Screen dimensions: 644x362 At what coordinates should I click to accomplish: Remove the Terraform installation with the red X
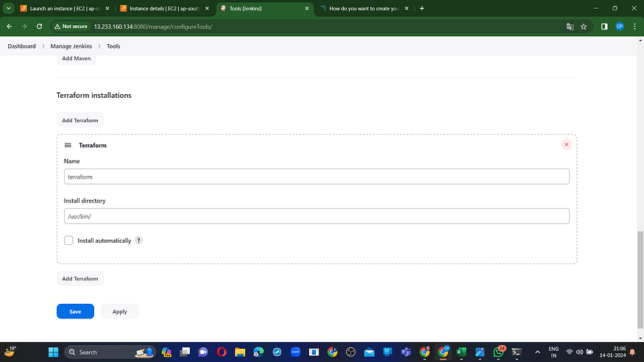[x=566, y=144]
